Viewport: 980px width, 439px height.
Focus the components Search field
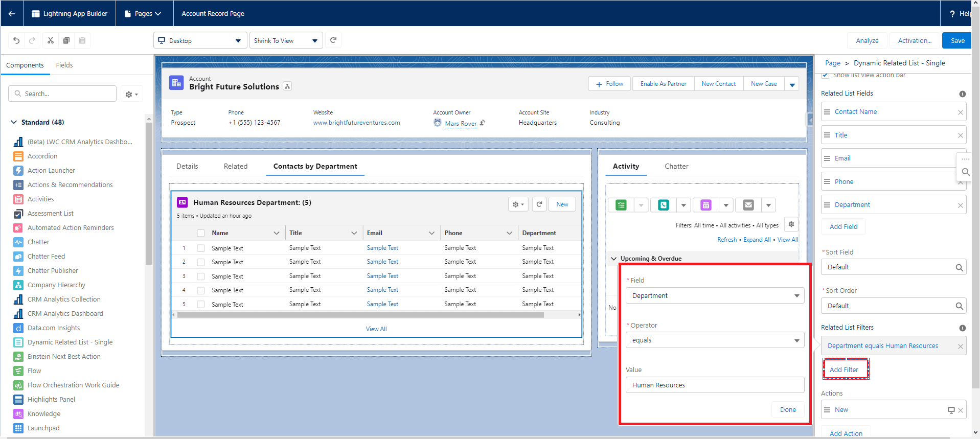[x=62, y=94]
